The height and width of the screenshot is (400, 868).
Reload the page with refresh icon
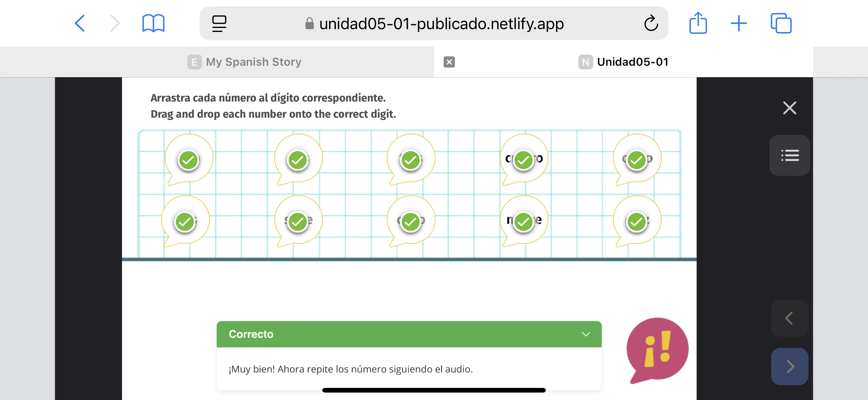click(651, 24)
